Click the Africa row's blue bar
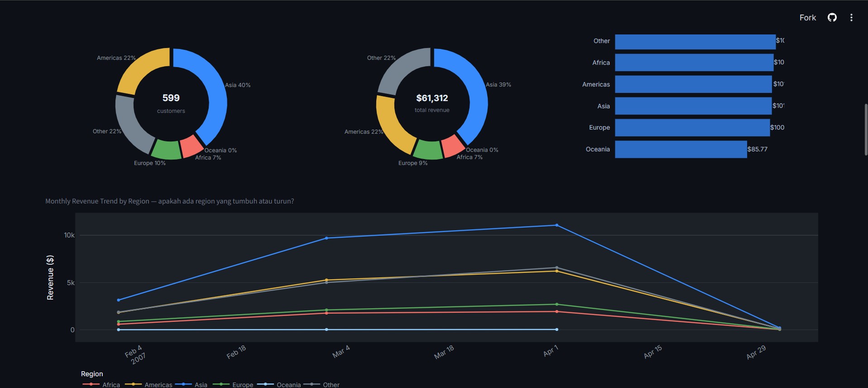Image resolution: width=868 pixels, height=388 pixels. coord(694,63)
